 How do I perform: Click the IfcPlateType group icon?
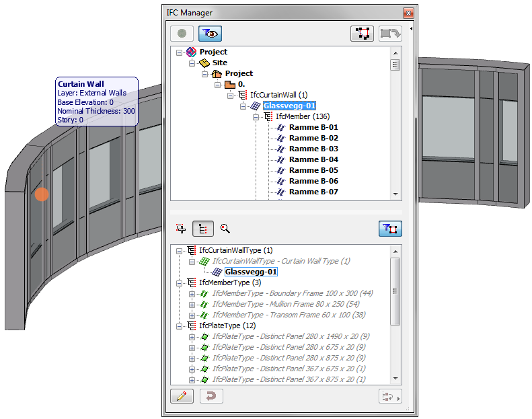(x=192, y=326)
